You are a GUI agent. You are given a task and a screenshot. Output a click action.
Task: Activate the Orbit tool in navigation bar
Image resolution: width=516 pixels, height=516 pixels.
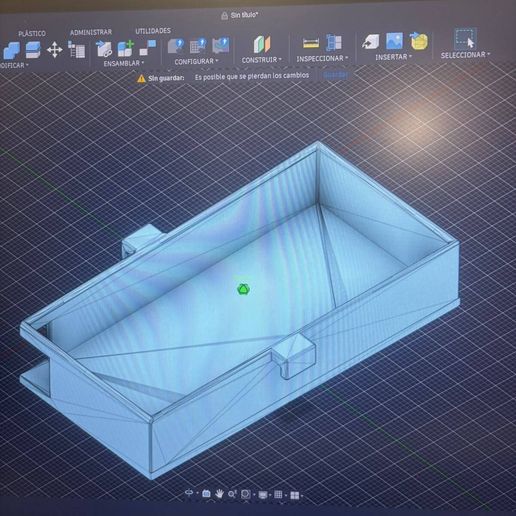click(x=189, y=493)
